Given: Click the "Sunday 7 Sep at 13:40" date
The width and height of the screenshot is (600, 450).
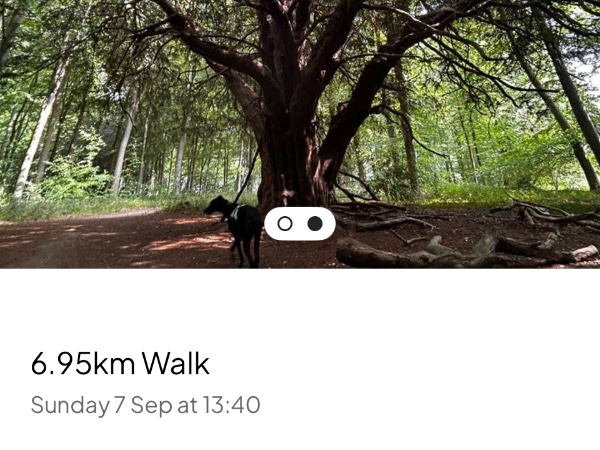Looking at the screenshot, I should pos(145,405).
